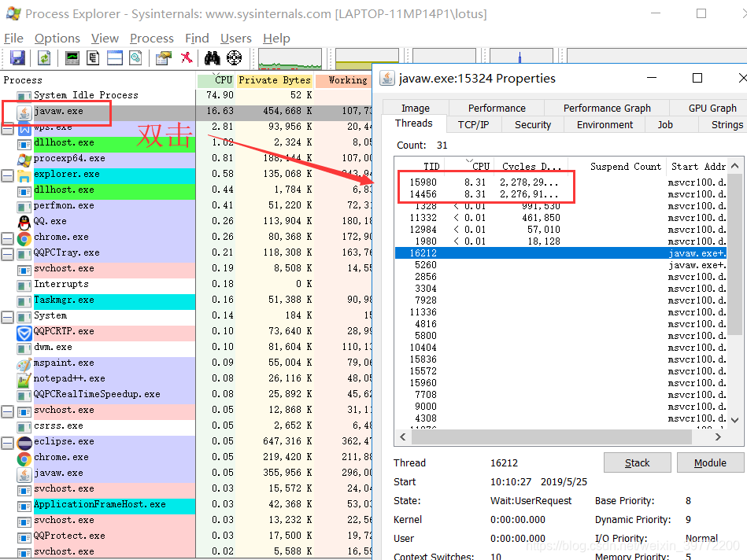747x560 pixels.
Task: Open the File menu
Action: [x=13, y=38]
